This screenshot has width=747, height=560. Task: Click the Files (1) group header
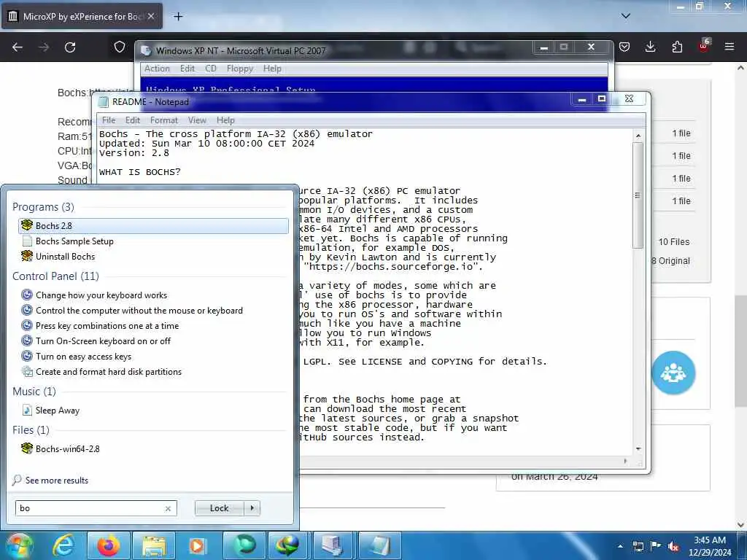(x=31, y=430)
